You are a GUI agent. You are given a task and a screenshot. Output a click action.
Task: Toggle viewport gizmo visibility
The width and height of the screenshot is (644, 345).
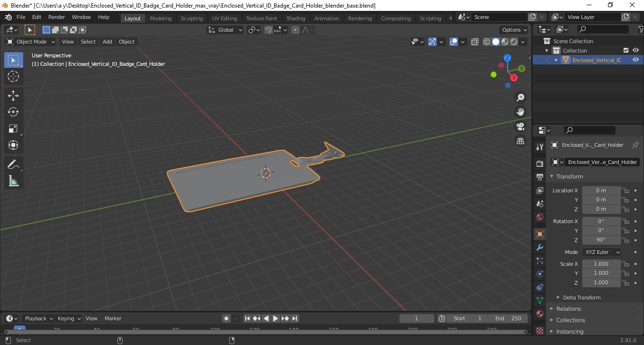point(432,42)
